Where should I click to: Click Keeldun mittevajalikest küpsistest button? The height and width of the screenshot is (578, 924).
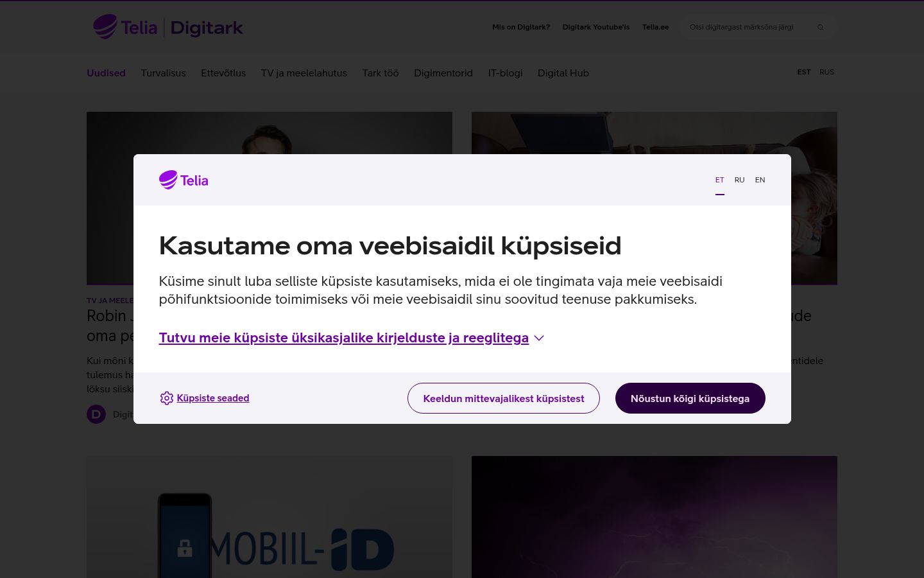click(504, 398)
